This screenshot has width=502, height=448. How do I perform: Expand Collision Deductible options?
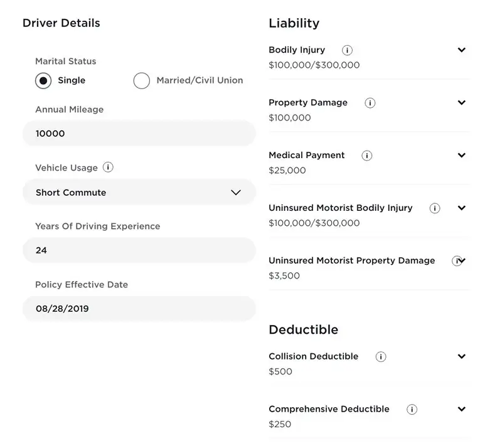coord(462,356)
